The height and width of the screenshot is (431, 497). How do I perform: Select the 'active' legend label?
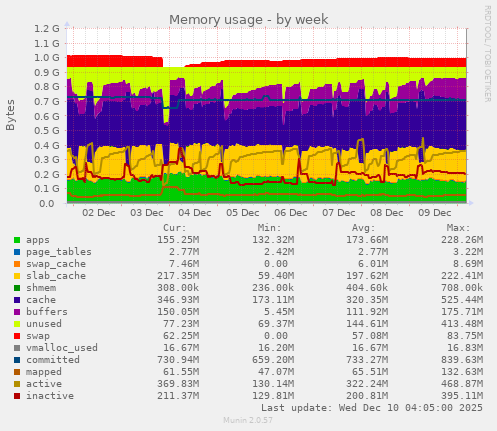point(44,384)
